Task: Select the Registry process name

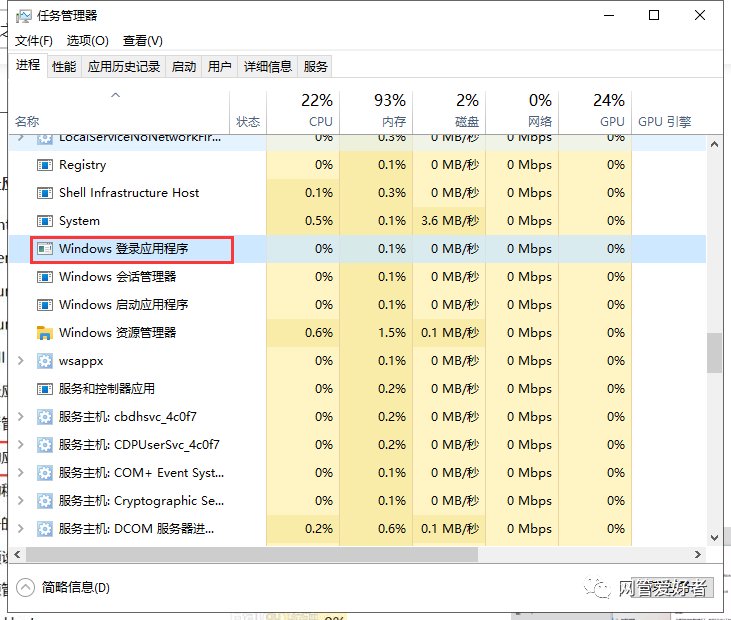Action: (83, 165)
